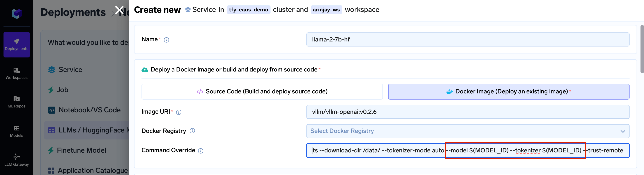Select Finetune Model option
Viewport: 644px width, 175px height.
tap(77, 150)
